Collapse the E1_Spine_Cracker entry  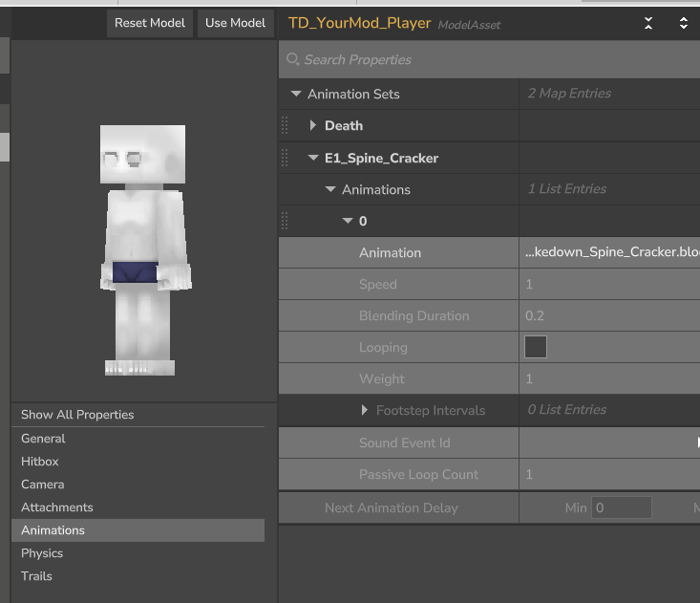tap(313, 158)
